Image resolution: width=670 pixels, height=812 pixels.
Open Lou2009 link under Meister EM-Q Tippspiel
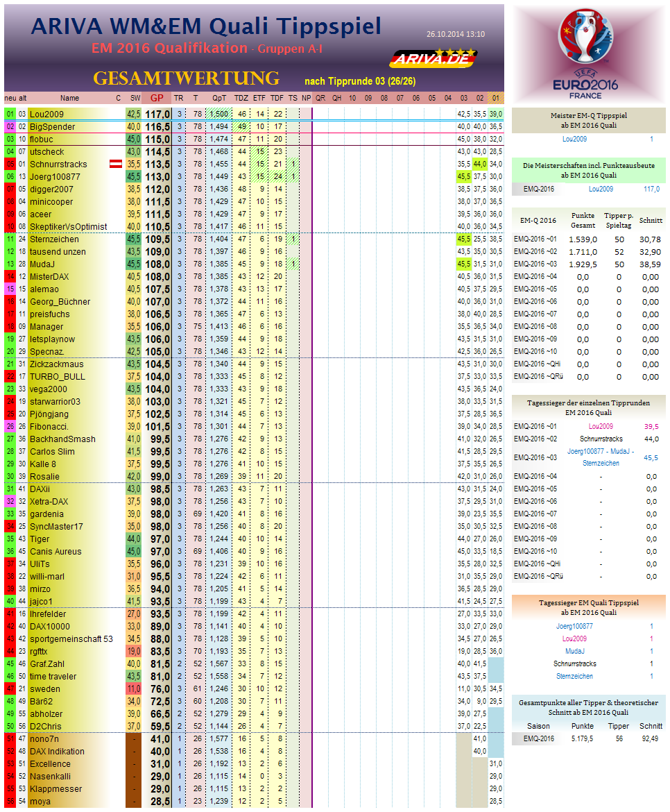click(574, 139)
